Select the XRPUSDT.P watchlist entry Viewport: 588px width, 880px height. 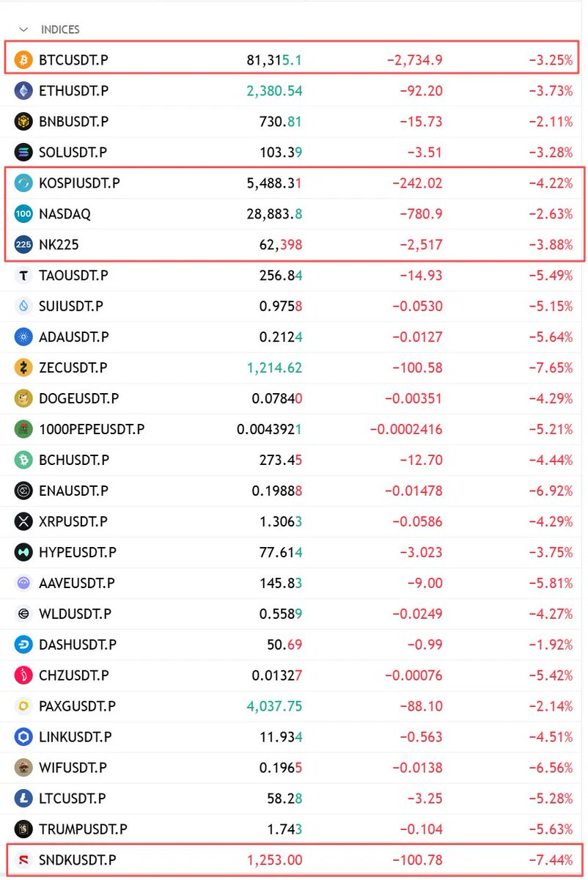pyautogui.click(x=294, y=522)
